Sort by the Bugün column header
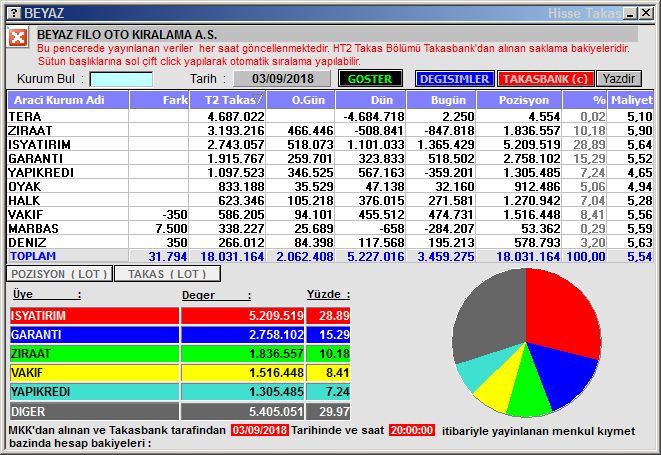 coord(441,100)
